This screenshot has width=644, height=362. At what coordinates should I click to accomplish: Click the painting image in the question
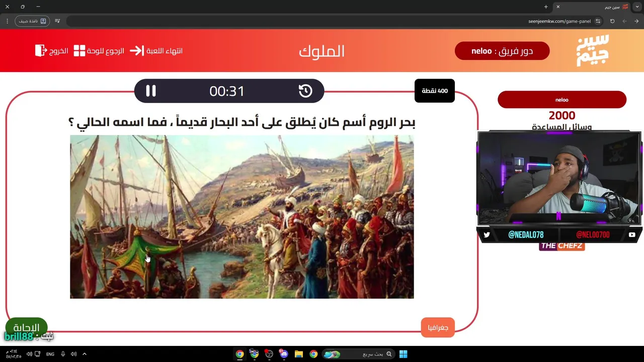[x=242, y=217]
